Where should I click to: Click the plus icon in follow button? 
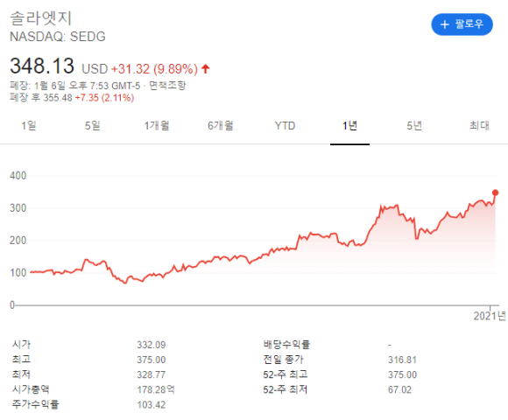(445, 24)
